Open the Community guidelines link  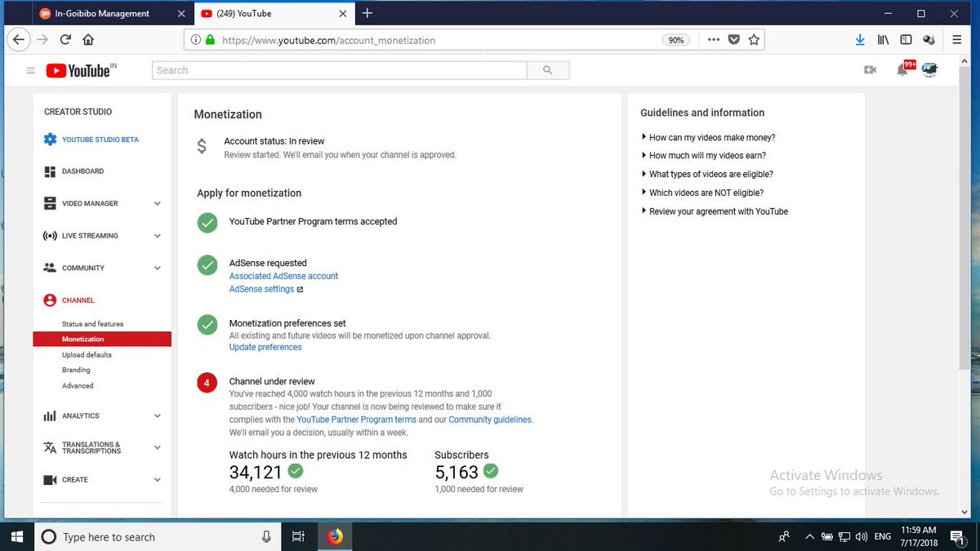(x=490, y=420)
